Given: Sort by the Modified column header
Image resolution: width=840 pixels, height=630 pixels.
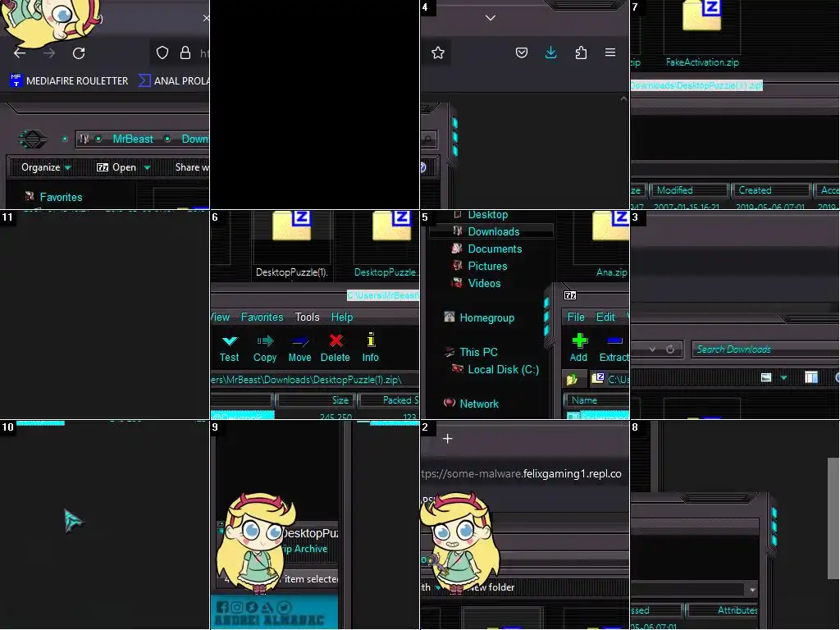Looking at the screenshot, I should (689, 190).
